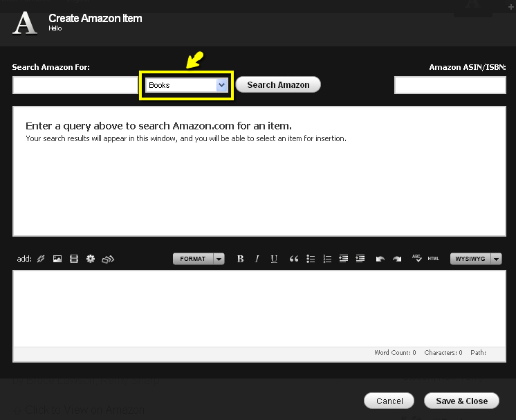516x420 pixels.
Task: Toggle bold formatting
Action: tap(241, 259)
